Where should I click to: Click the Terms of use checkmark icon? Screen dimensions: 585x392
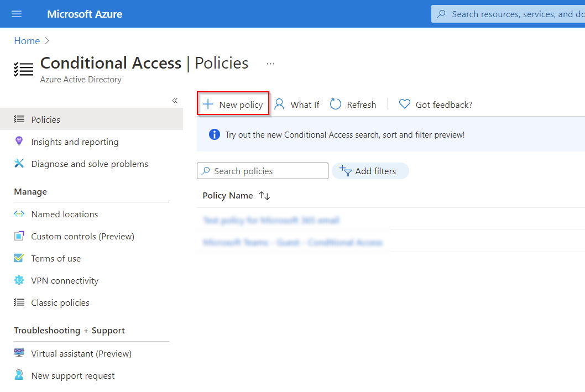(x=19, y=258)
